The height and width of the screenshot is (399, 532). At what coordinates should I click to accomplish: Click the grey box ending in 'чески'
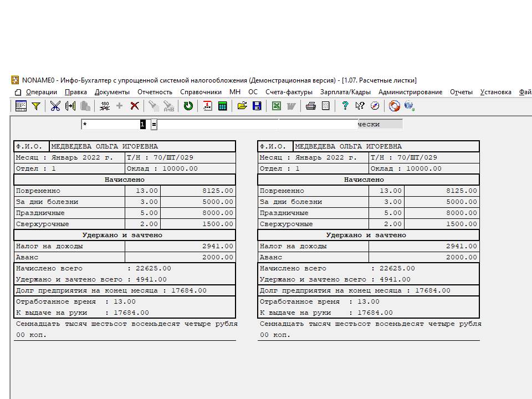pyautogui.click(x=380, y=124)
